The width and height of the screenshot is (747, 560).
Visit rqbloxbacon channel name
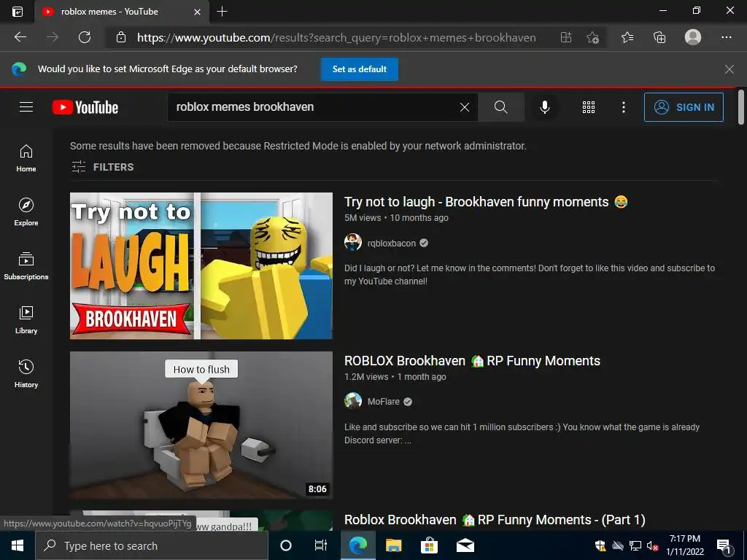[391, 244]
